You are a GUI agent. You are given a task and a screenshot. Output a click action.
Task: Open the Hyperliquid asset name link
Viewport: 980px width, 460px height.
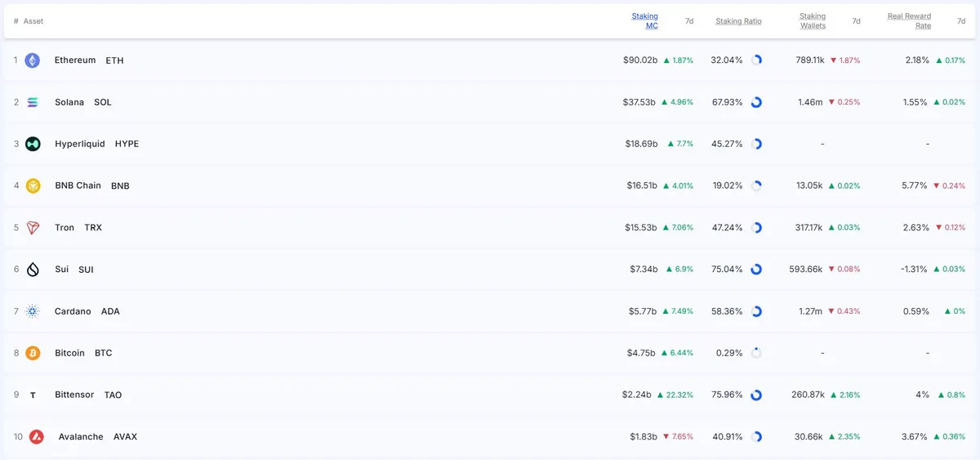80,144
